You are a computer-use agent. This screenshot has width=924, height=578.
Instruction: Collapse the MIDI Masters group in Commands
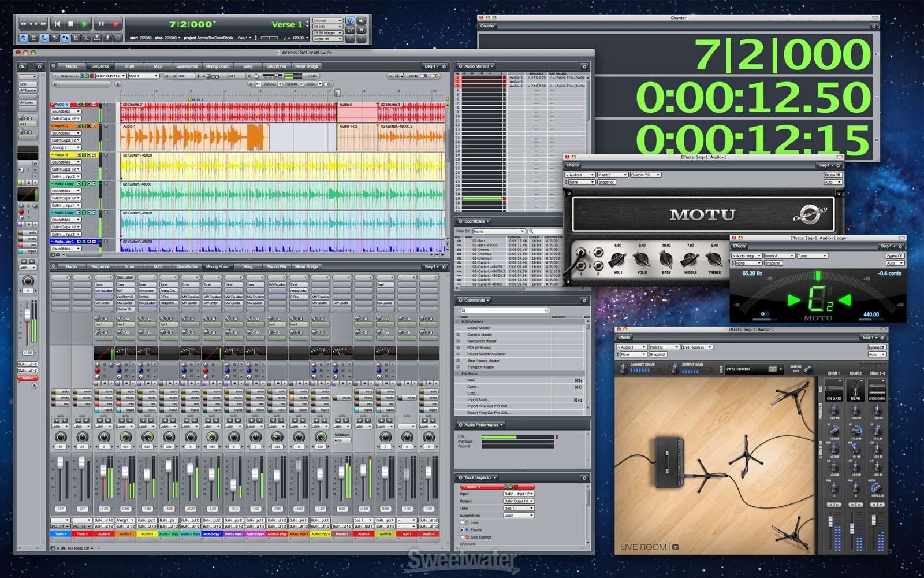click(x=457, y=321)
